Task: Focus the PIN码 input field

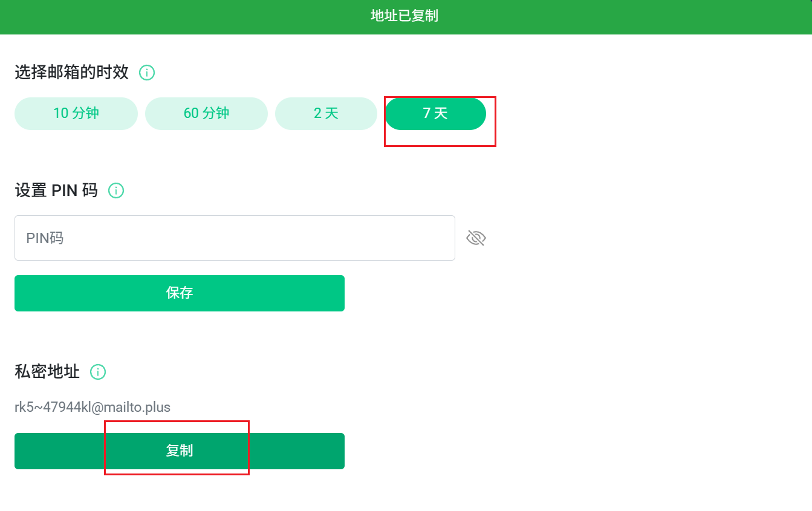Action: (235, 238)
